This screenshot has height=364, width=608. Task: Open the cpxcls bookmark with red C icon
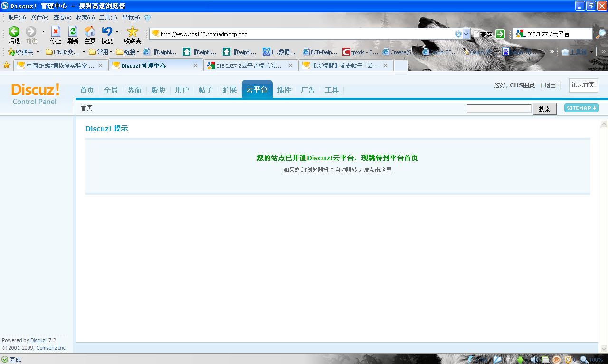coord(361,52)
